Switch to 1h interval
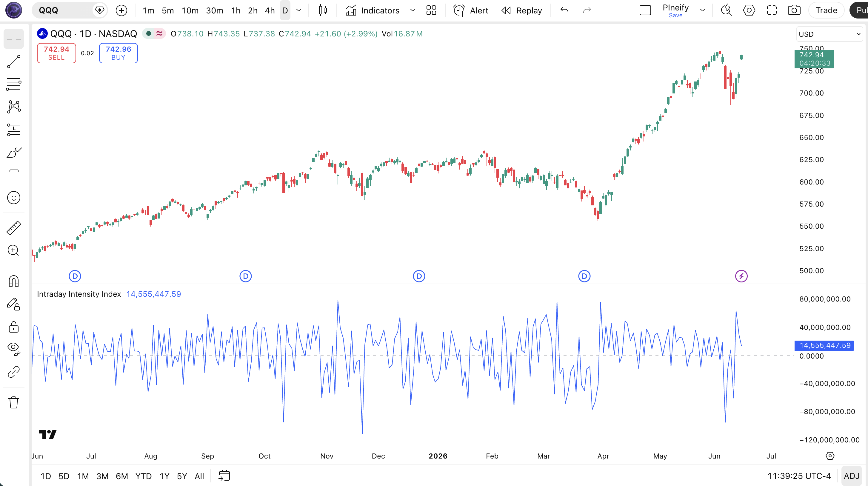The height and width of the screenshot is (486, 868). point(236,10)
